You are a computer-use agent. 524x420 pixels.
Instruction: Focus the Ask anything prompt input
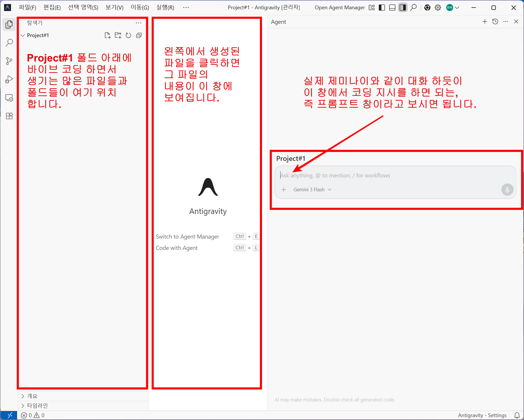pyautogui.click(x=395, y=175)
